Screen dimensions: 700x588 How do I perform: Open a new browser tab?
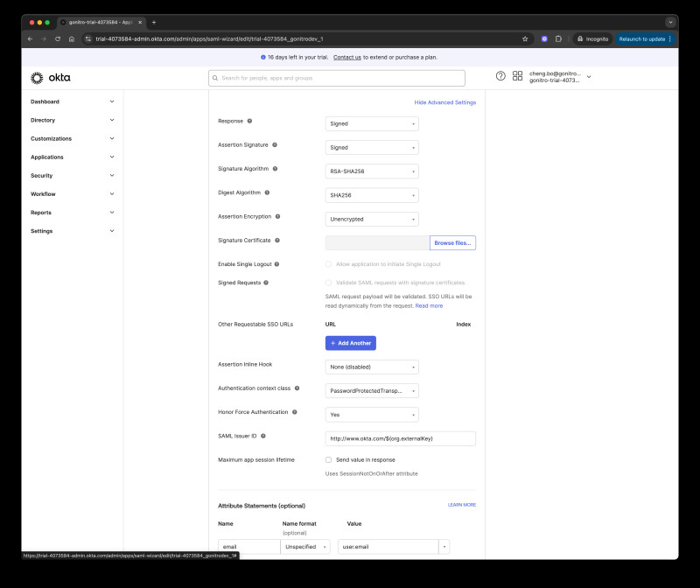pyautogui.click(x=154, y=23)
